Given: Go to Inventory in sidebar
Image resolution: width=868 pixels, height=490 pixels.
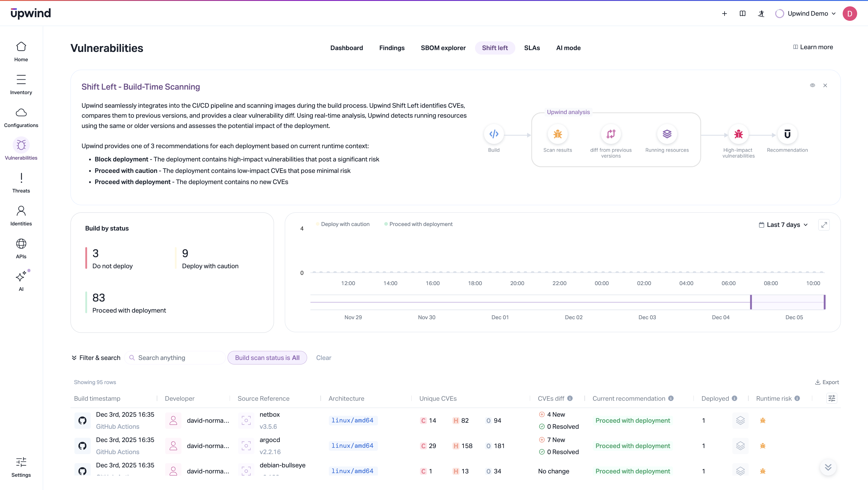Looking at the screenshot, I should pyautogui.click(x=21, y=84).
